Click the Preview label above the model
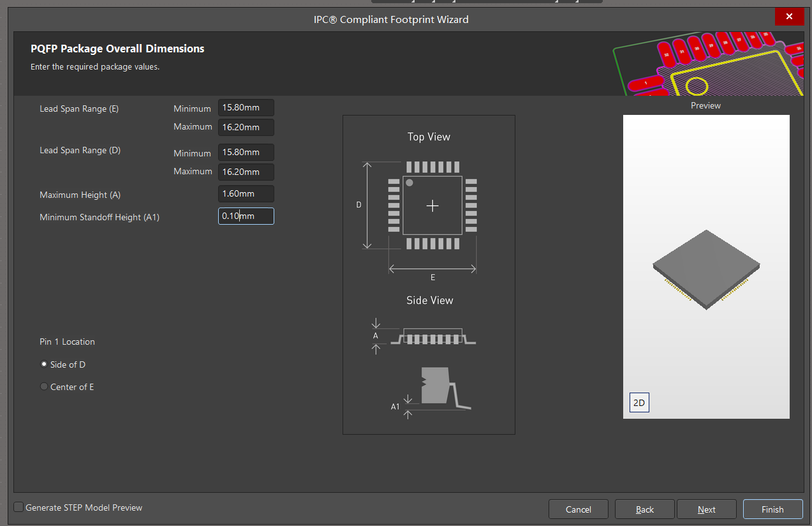Image resolution: width=812 pixels, height=526 pixels. 705,105
